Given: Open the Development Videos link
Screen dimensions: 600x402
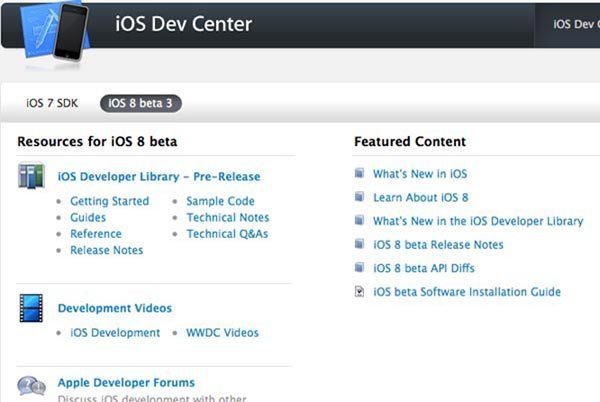Looking at the screenshot, I should coord(115,308).
